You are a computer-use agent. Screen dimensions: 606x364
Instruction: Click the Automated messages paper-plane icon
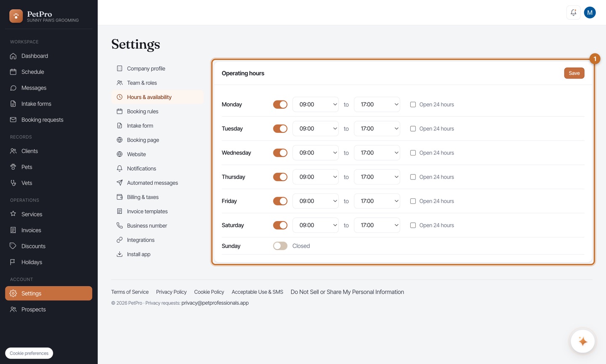click(120, 183)
